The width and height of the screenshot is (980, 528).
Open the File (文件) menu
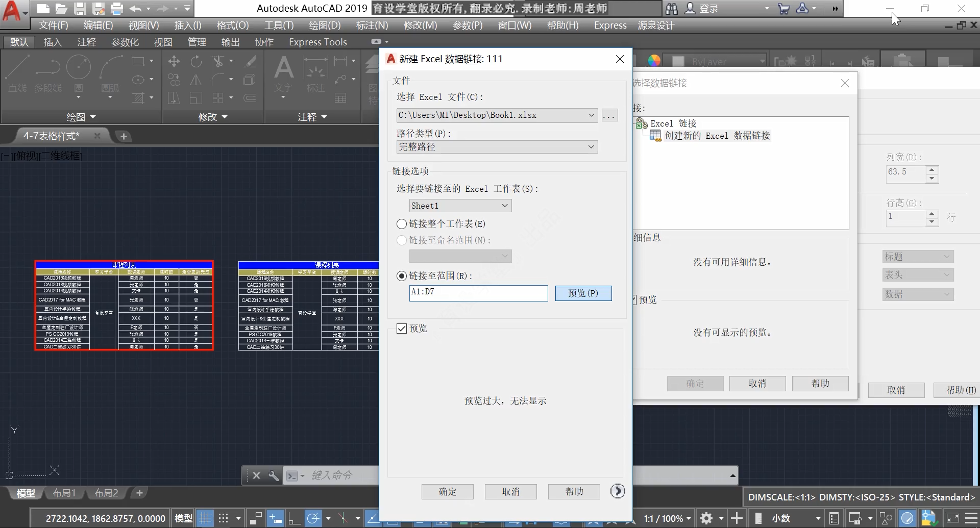tap(54, 25)
